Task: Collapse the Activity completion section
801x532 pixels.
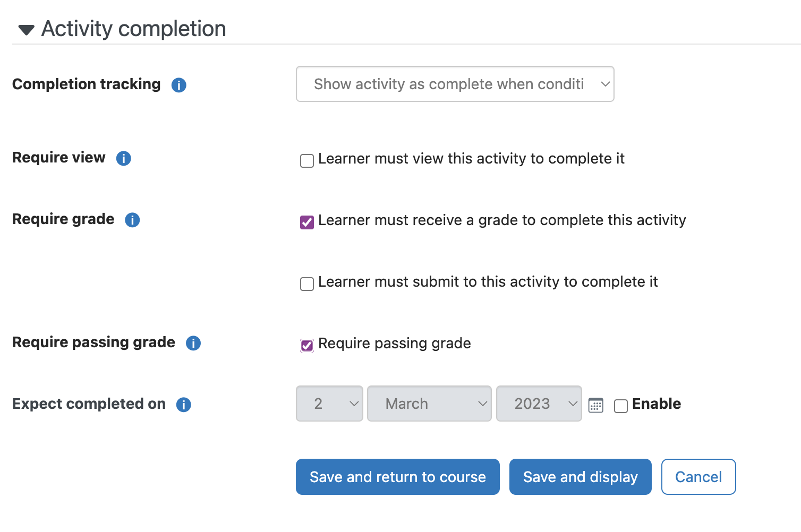Action: 26,30
